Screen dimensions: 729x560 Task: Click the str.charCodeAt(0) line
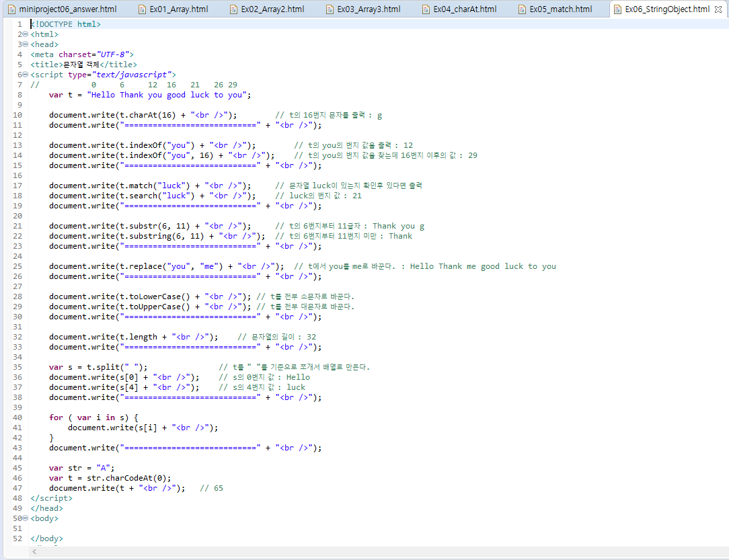tap(110, 478)
